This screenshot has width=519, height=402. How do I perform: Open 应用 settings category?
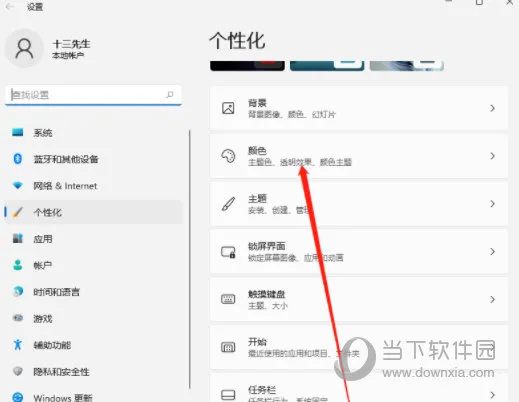click(x=93, y=239)
